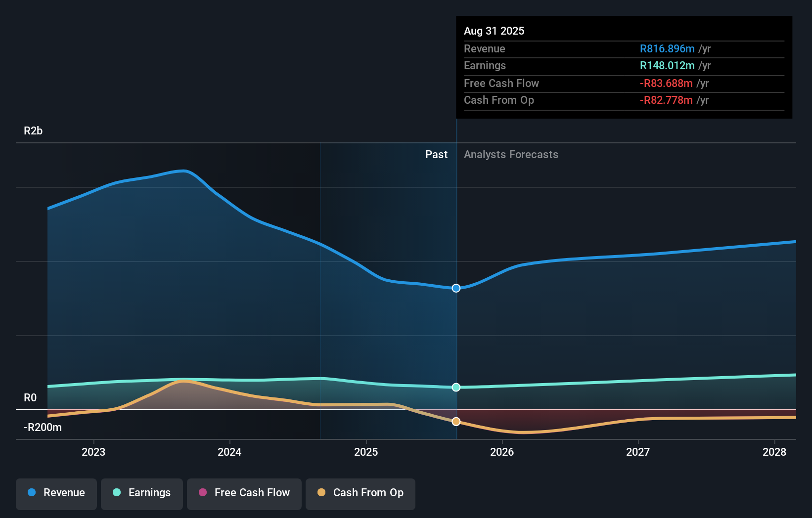Viewport: 812px width, 518px height.
Task: Click the orange Cash From Op legend dot
Action: (321, 492)
